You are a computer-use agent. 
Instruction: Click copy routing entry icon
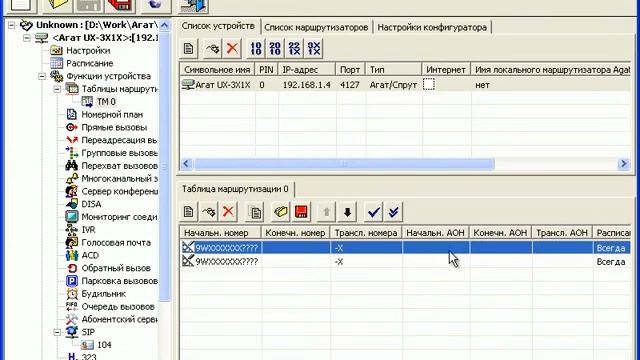coord(255,212)
